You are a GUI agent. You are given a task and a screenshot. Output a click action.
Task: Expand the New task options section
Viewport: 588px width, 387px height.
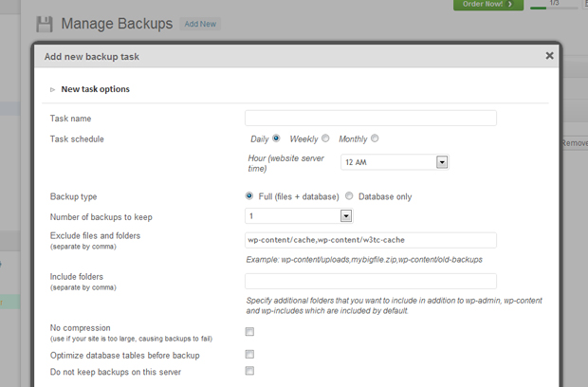[x=95, y=89]
